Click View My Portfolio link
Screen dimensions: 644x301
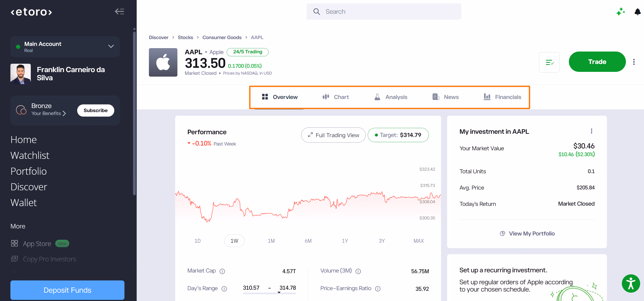[532, 233]
